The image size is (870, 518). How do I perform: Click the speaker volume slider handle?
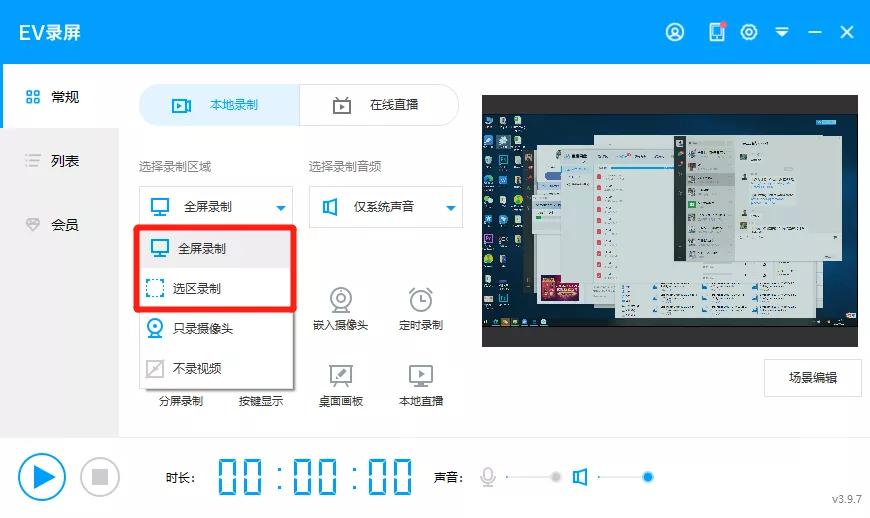point(648,477)
